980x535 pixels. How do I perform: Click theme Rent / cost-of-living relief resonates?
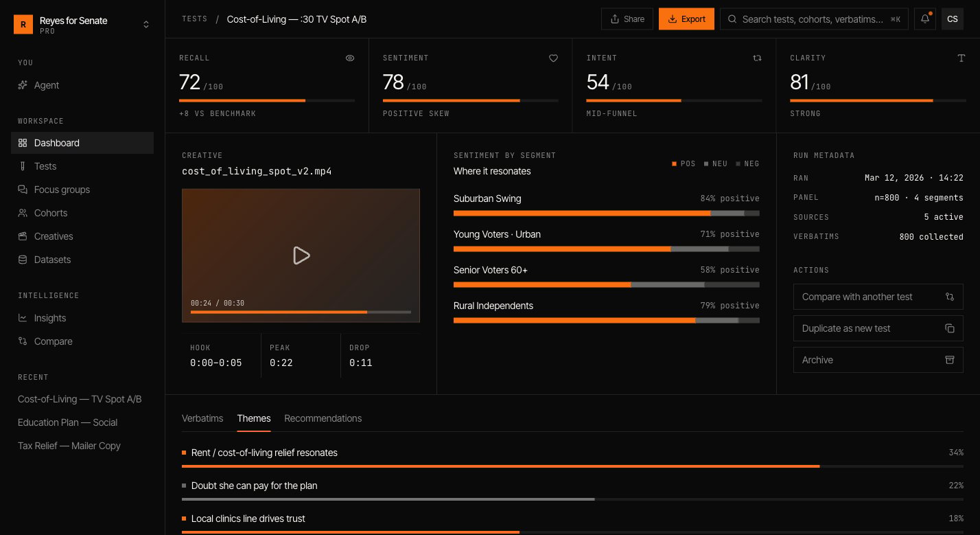click(572, 457)
